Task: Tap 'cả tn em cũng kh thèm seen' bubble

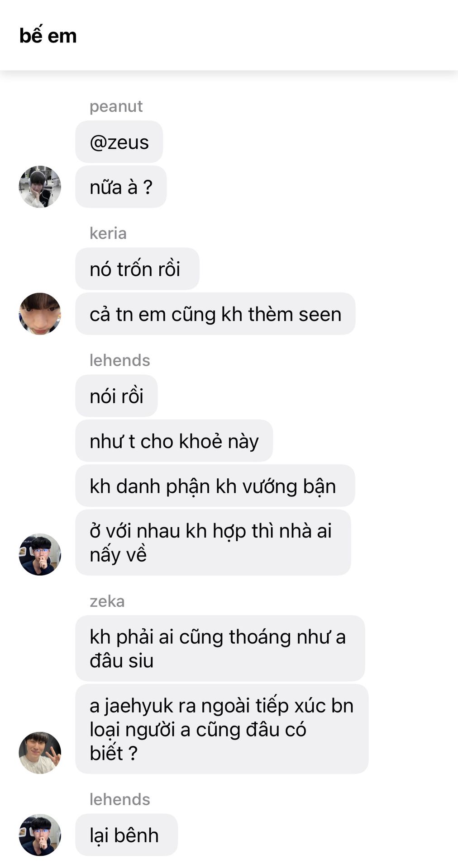Action: coord(215,314)
